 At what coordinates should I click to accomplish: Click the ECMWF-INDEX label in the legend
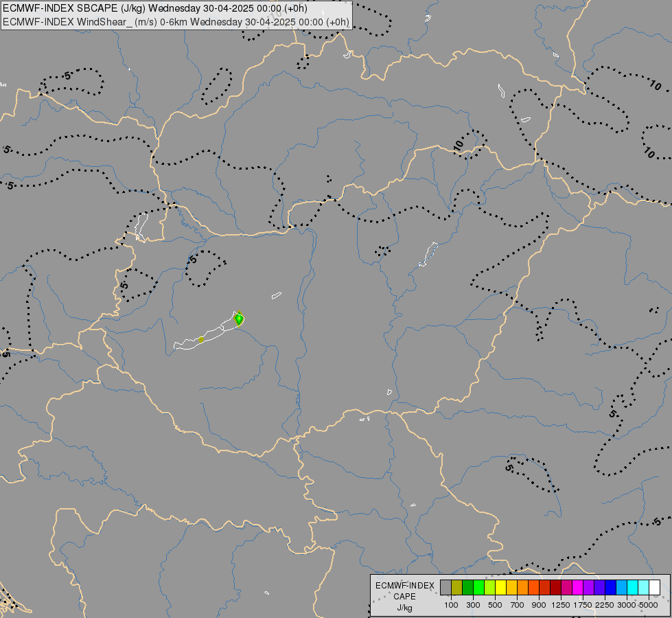click(405, 586)
